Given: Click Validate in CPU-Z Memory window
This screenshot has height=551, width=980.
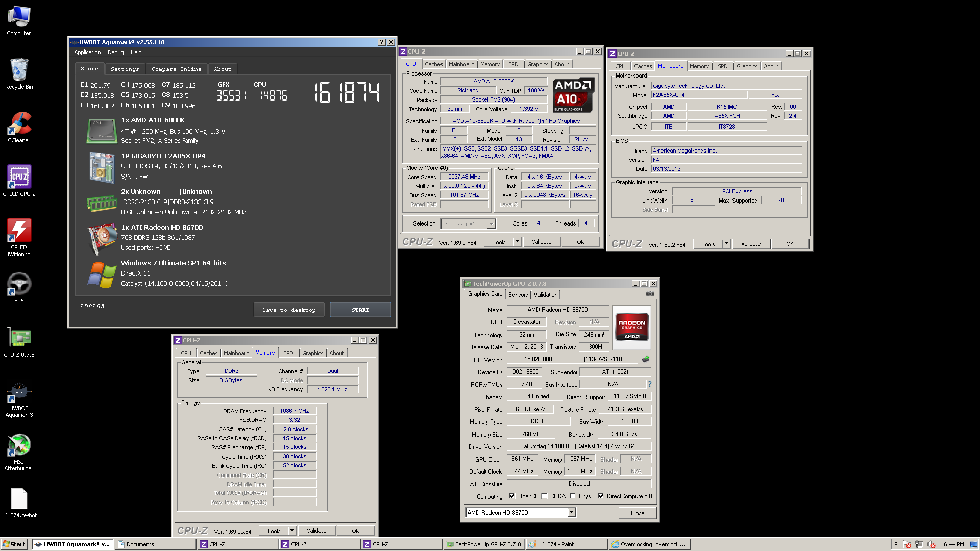Looking at the screenshot, I should (316, 531).
